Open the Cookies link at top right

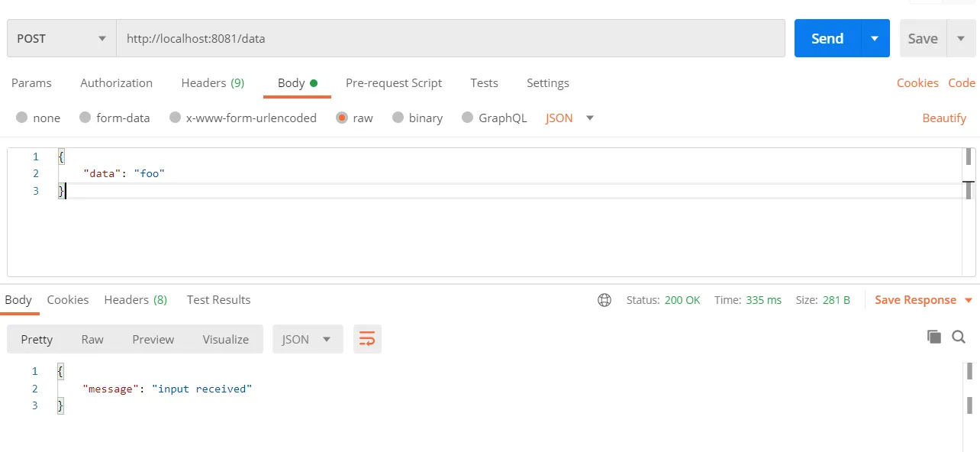point(917,82)
